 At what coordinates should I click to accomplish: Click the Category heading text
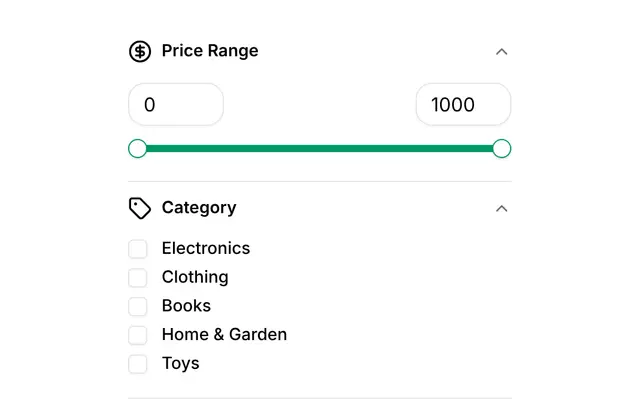[x=199, y=208]
